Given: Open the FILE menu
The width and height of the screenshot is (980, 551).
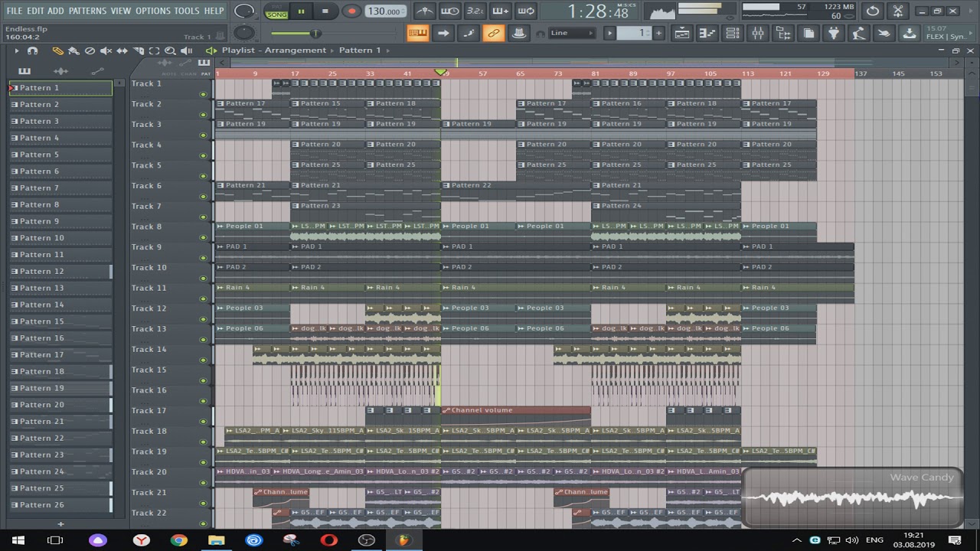Looking at the screenshot, I should 14,11.
